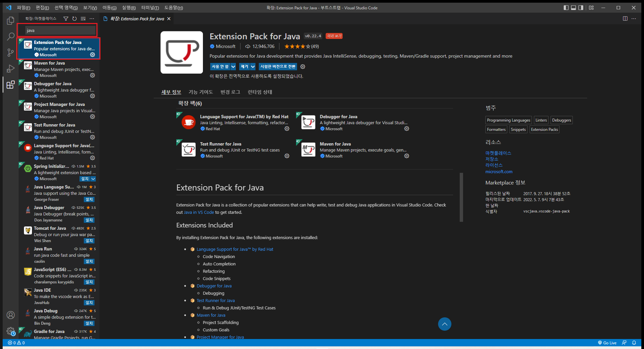Open Source Control view

pos(11,53)
